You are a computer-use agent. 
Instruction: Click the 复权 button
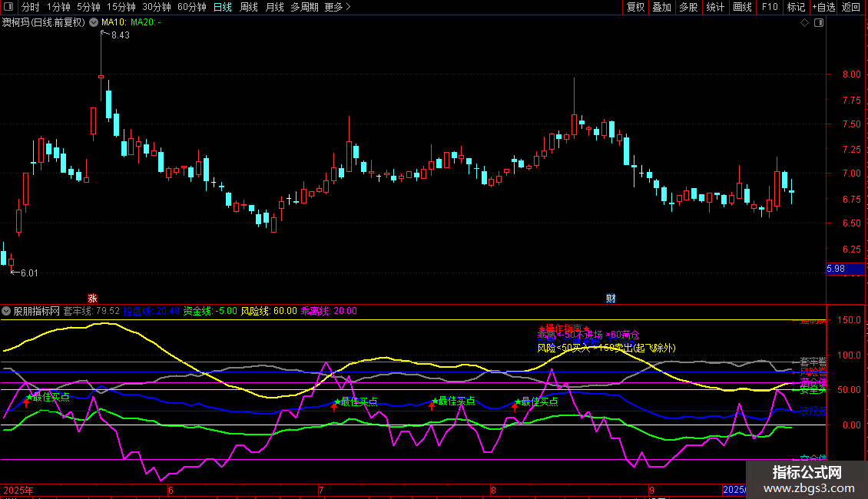point(636,8)
